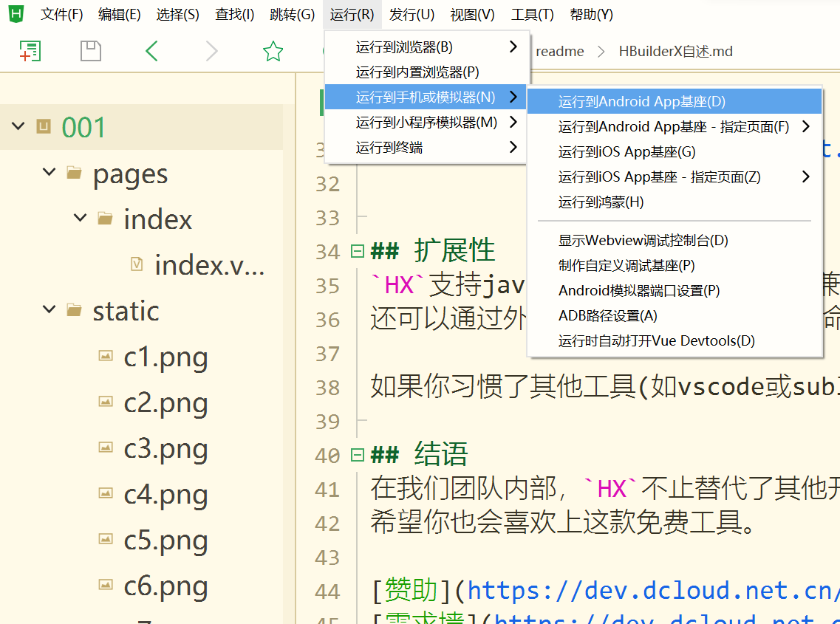840x624 pixels.
Task: Click the c1.png image file icon
Action: [106, 356]
